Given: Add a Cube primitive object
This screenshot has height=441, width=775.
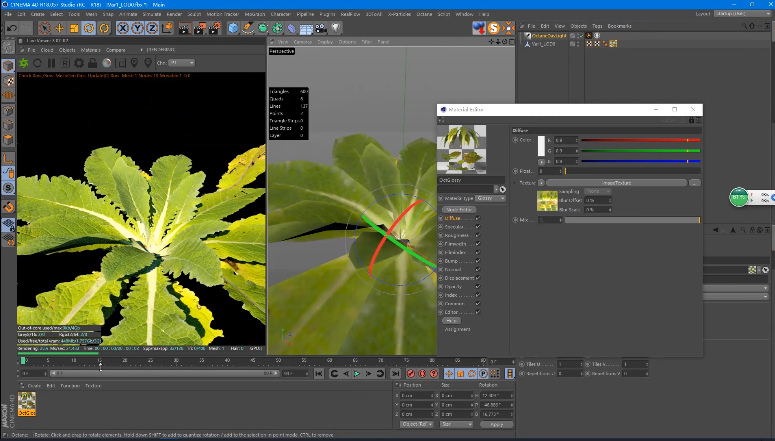Looking at the screenshot, I should [x=233, y=28].
